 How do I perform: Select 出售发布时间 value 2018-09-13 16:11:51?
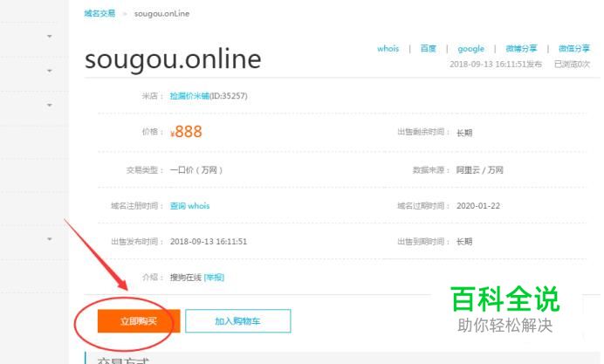209,242
